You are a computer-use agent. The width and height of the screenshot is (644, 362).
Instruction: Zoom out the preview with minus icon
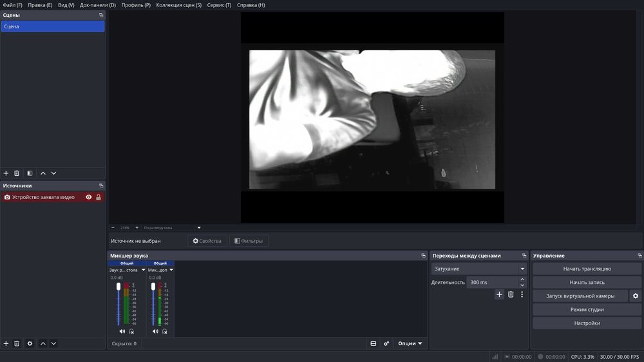(x=113, y=227)
